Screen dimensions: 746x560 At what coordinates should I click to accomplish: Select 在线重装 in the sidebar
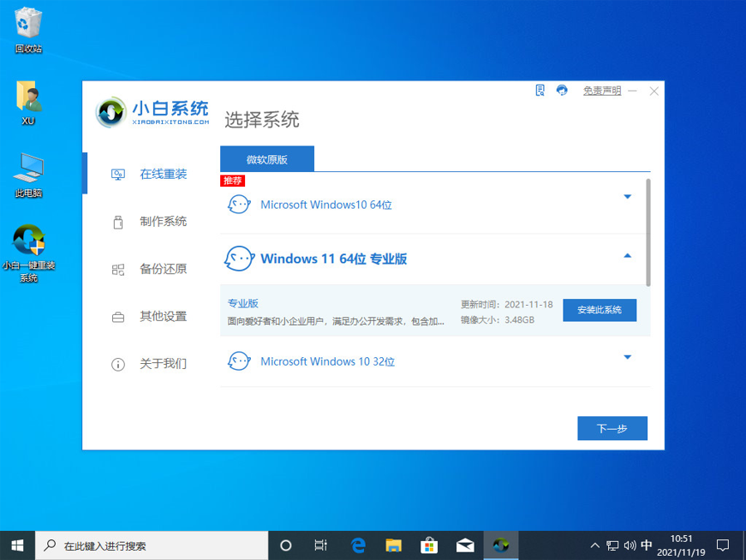[163, 174]
